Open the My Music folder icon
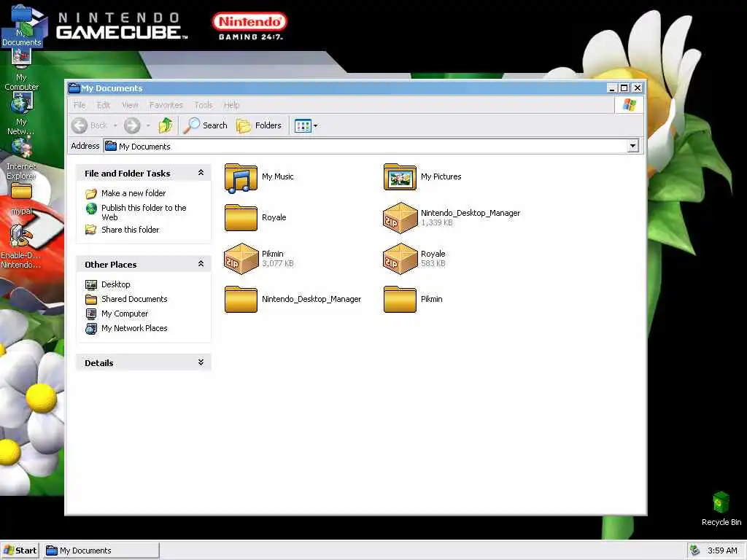The height and width of the screenshot is (560, 747). coord(241,178)
